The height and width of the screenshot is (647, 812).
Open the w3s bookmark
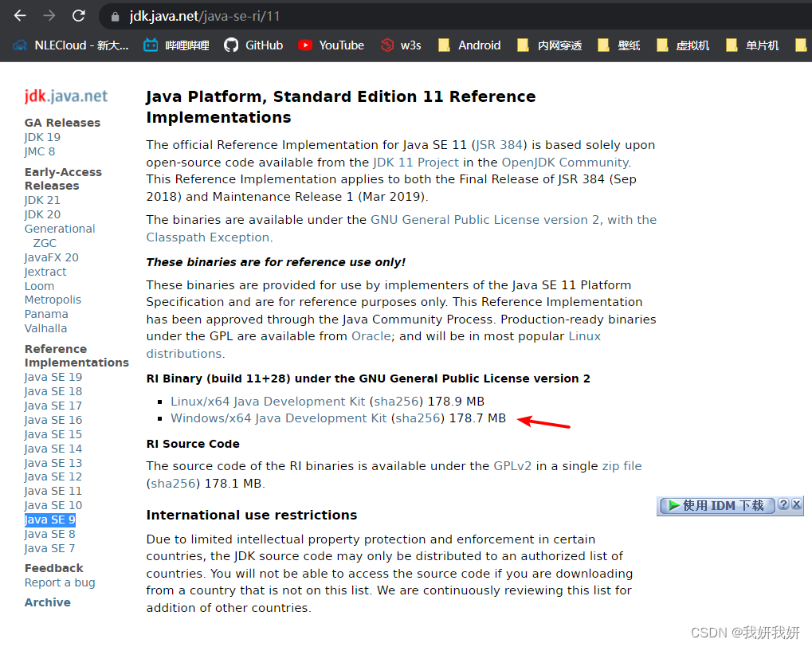point(401,45)
